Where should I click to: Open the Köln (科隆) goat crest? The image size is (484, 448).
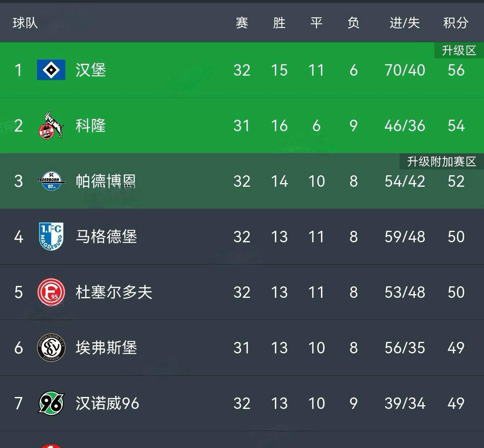click(51, 125)
